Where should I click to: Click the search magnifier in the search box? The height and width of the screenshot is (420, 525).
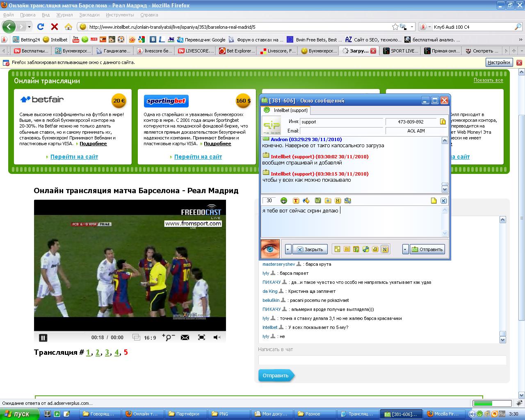tap(518, 27)
